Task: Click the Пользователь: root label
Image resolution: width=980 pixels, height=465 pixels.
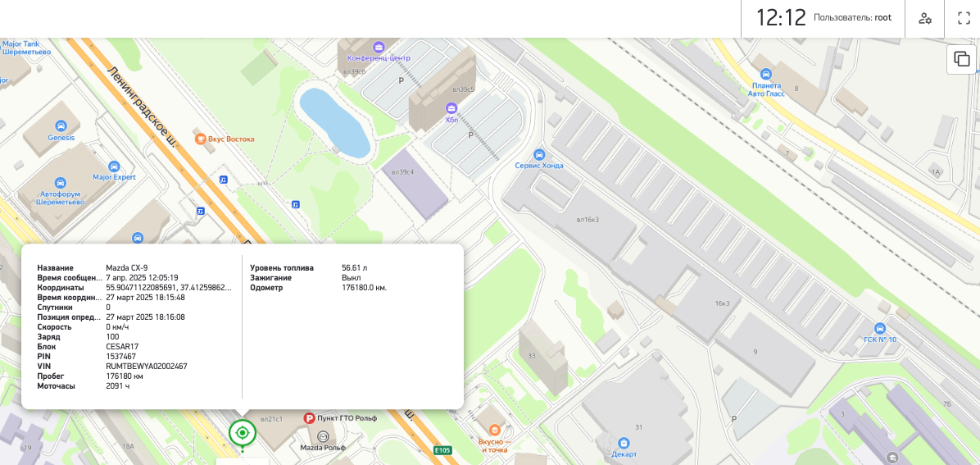Action: click(852, 18)
